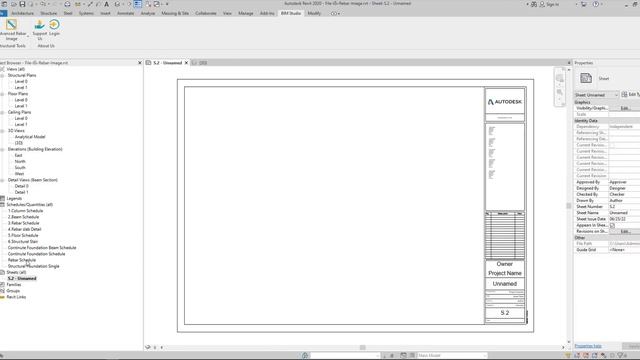Screen dimensions: 640x360
Task: Open the Sheet: Unnamed type selector dropdown
Action: point(597,95)
